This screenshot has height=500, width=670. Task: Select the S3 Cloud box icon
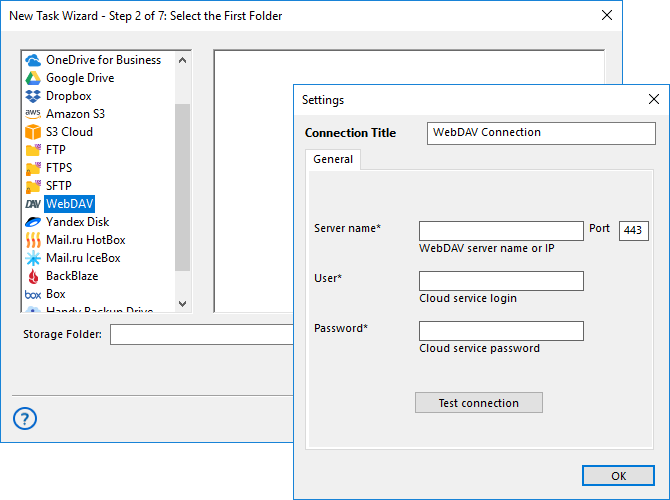coord(33,132)
